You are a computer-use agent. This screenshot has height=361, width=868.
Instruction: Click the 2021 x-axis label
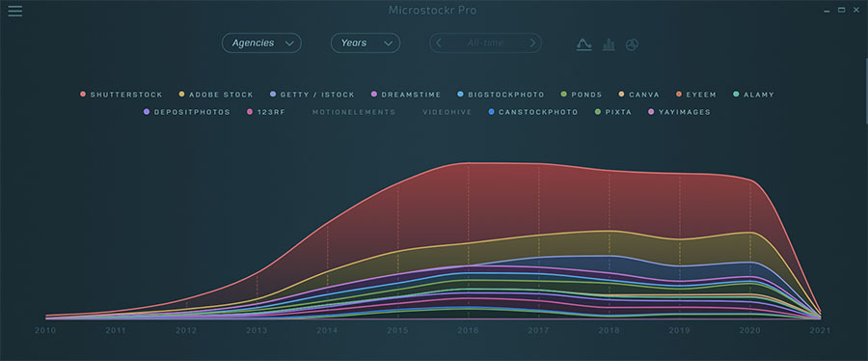(820, 330)
